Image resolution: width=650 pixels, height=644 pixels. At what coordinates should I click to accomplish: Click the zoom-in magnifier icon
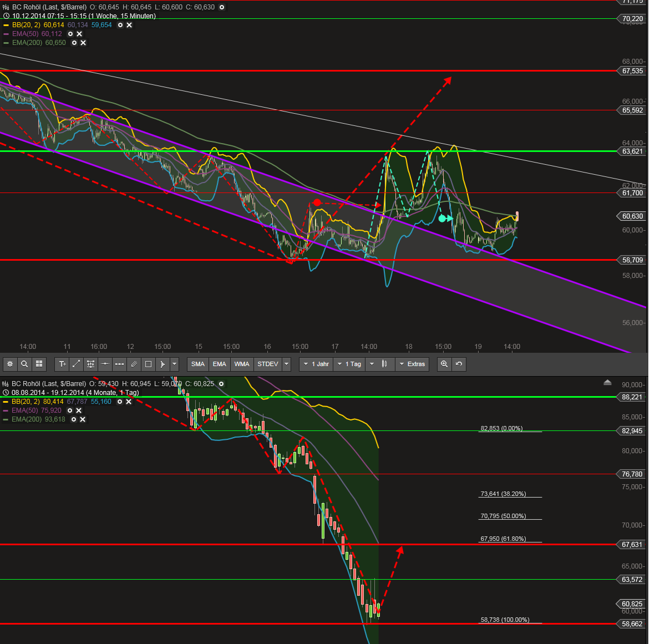point(444,364)
